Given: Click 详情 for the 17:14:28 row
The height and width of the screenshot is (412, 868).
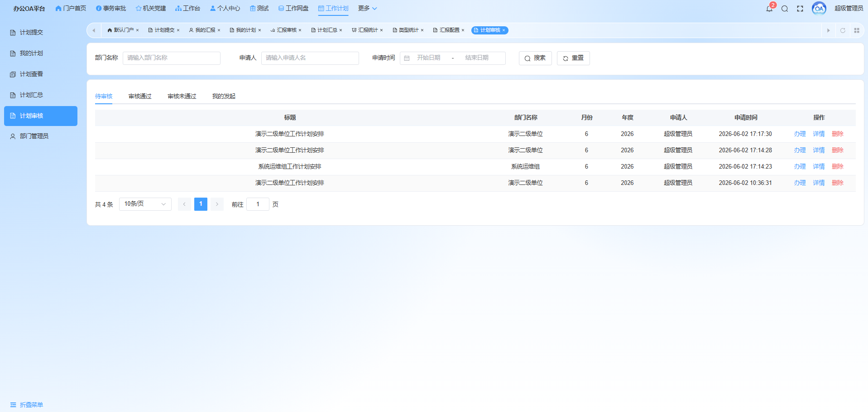Looking at the screenshot, I should click(819, 150).
